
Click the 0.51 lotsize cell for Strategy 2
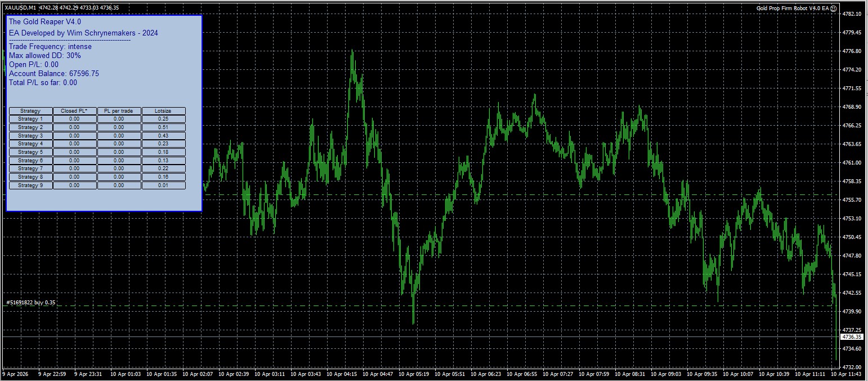coord(163,127)
